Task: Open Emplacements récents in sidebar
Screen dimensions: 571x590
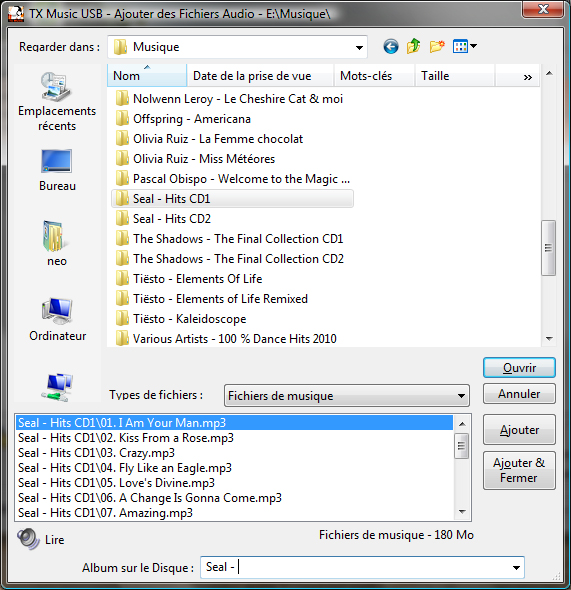Action: [x=57, y=102]
